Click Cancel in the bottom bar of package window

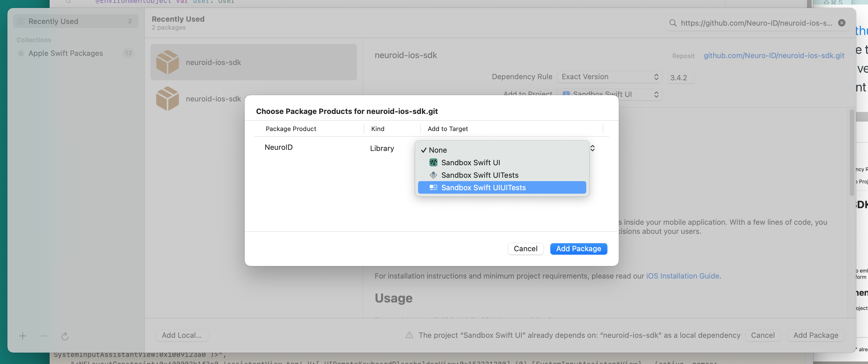click(762, 336)
